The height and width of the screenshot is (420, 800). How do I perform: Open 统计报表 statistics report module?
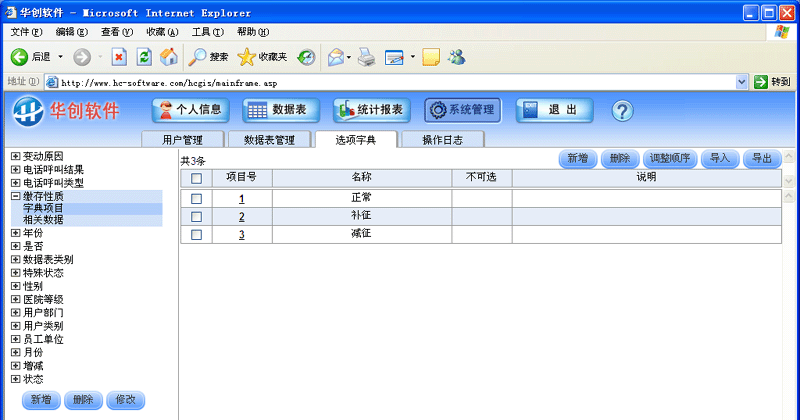[372, 110]
